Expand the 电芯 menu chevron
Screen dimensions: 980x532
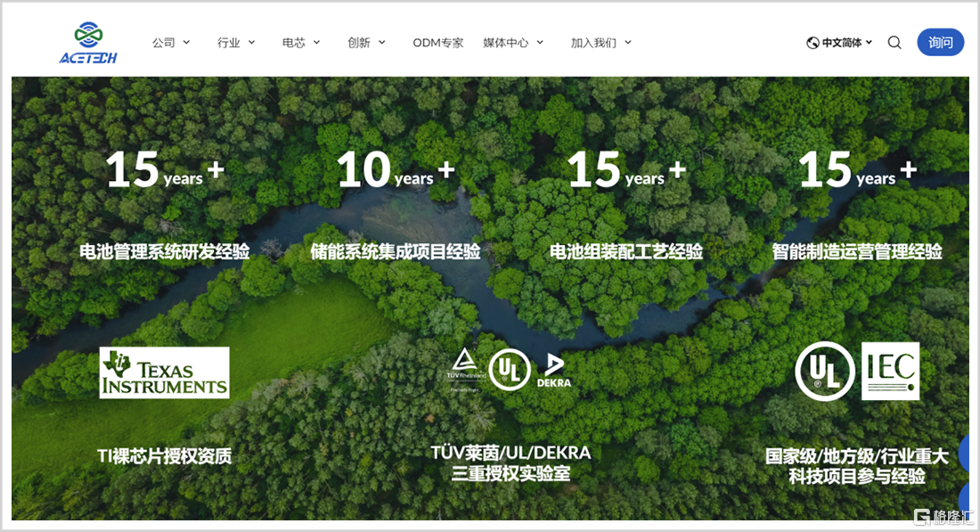(316, 43)
